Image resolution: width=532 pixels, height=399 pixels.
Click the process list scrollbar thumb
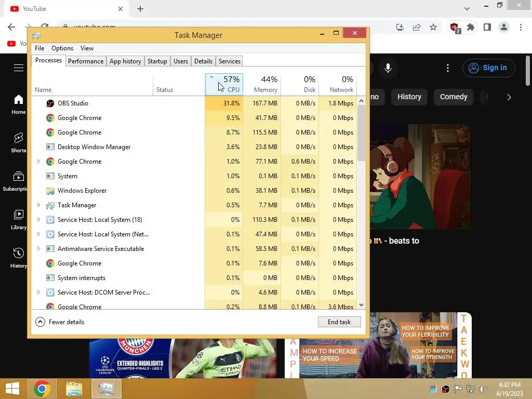coord(362,134)
